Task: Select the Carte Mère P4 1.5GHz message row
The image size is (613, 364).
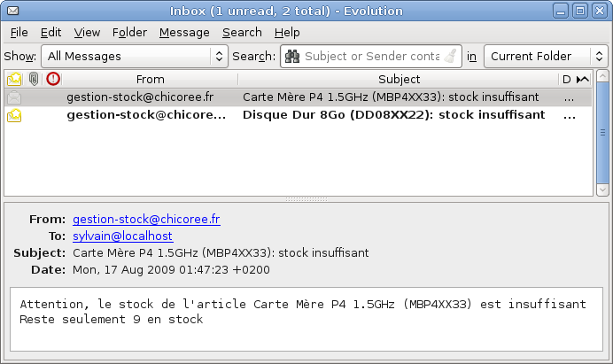Action: click(299, 97)
